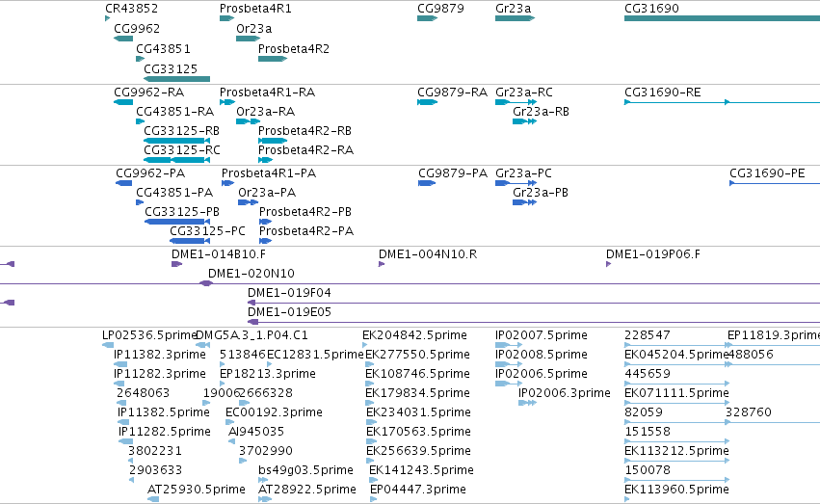Click EST EP18213.3prime
Viewport: 820px width, 504px height.
[268, 374]
